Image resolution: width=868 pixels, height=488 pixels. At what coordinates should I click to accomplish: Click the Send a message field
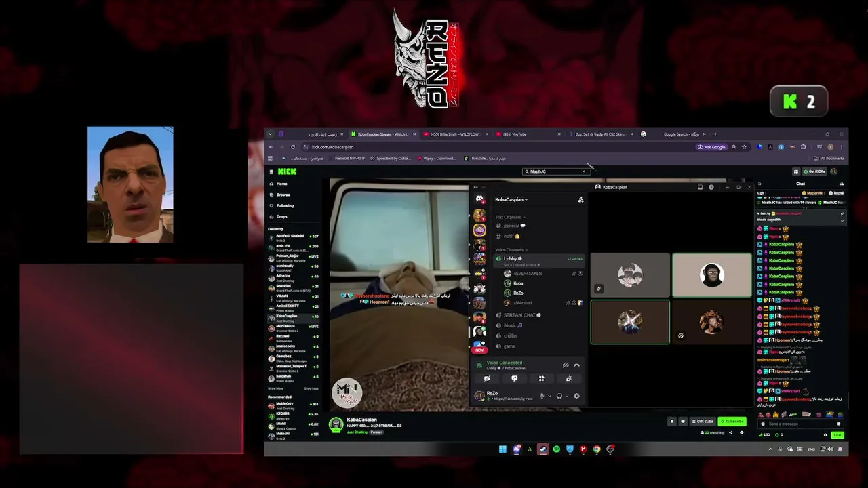tap(800, 424)
